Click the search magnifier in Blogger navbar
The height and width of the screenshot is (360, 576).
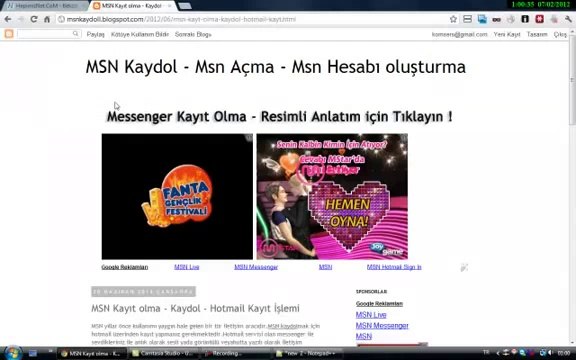pos(75,34)
